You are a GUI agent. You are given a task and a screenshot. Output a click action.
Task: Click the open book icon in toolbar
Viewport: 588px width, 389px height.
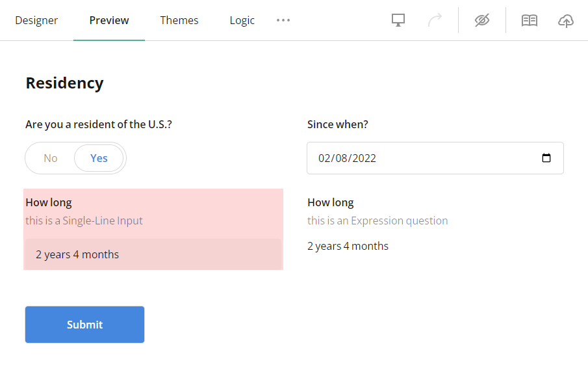[530, 21]
